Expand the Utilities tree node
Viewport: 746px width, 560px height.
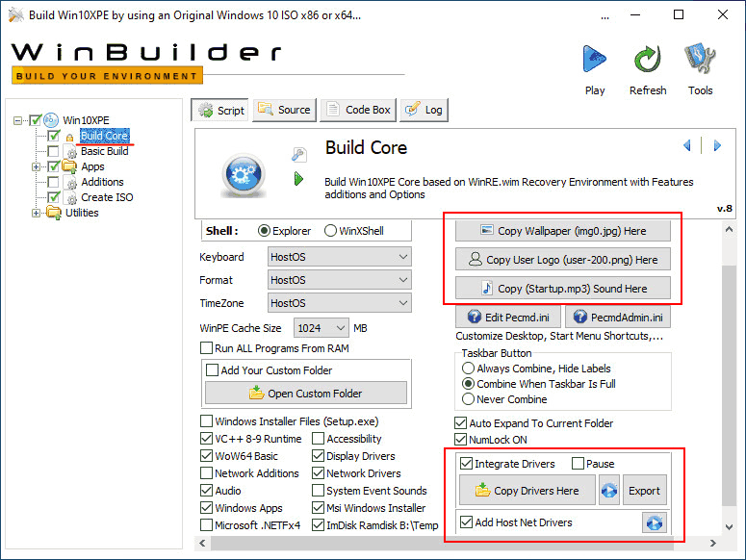(x=37, y=213)
